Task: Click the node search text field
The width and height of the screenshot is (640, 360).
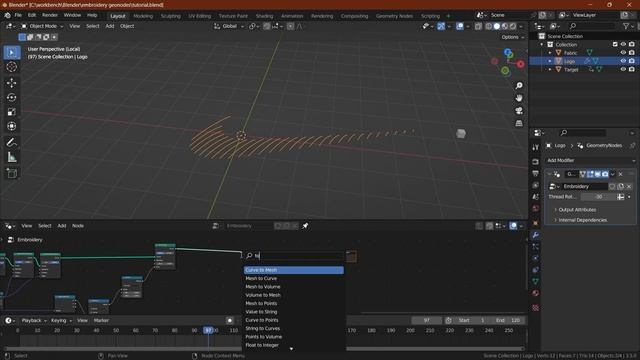Action: coord(294,256)
